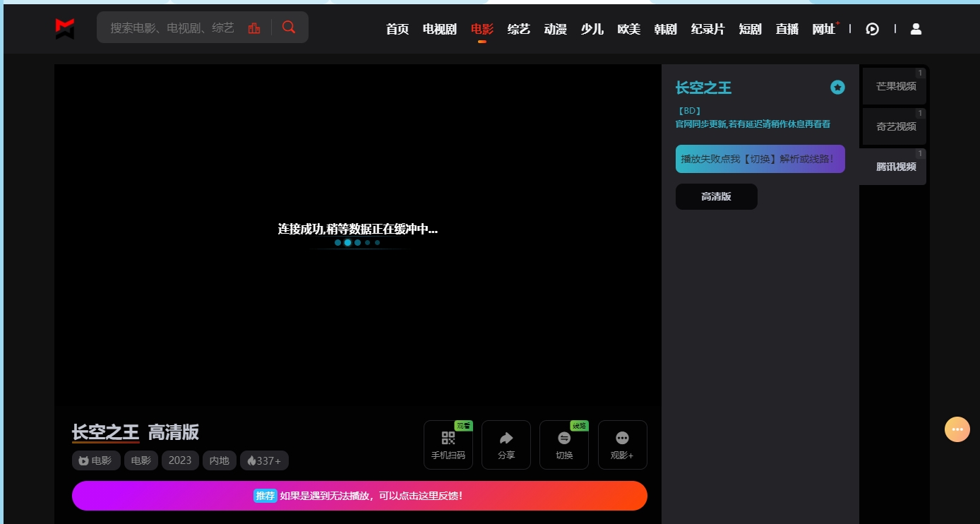Switch source to 芒果视频

tap(894, 85)
